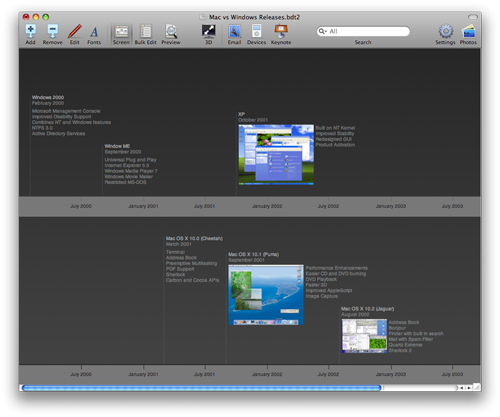
Task: Click the 'August 2002' date label
Action: pyautogui.click(x=355, y=314)
